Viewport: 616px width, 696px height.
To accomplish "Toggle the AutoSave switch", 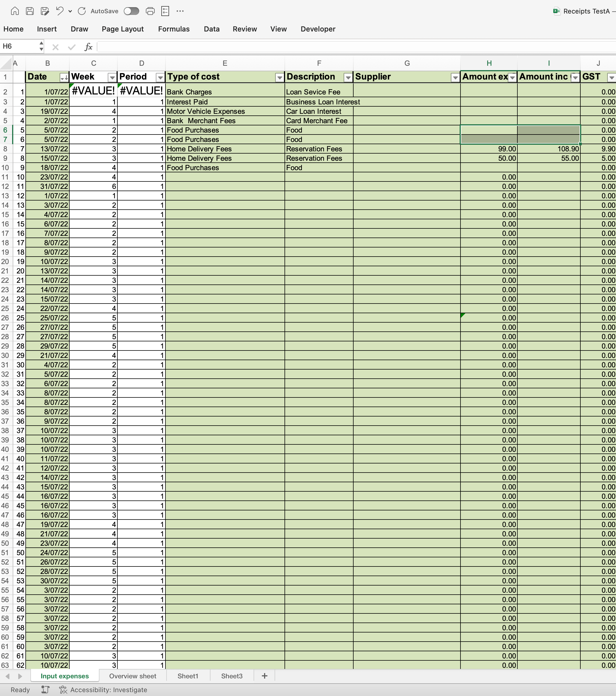I will (131, 11).
